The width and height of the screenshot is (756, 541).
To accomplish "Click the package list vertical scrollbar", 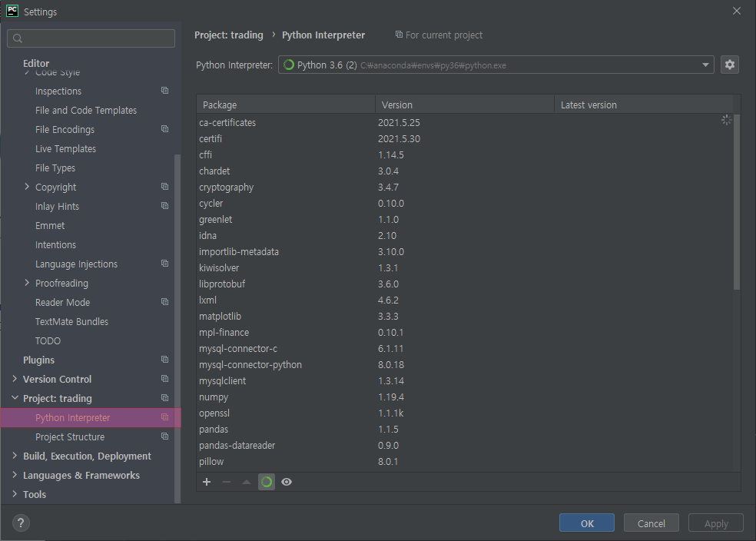I will click(x=736, y=203).
